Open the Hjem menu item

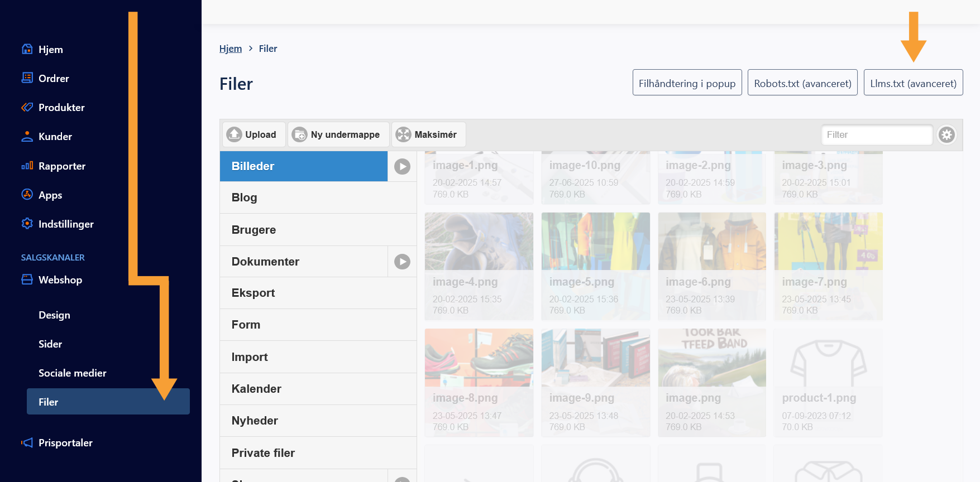click(x=50, y=49)
